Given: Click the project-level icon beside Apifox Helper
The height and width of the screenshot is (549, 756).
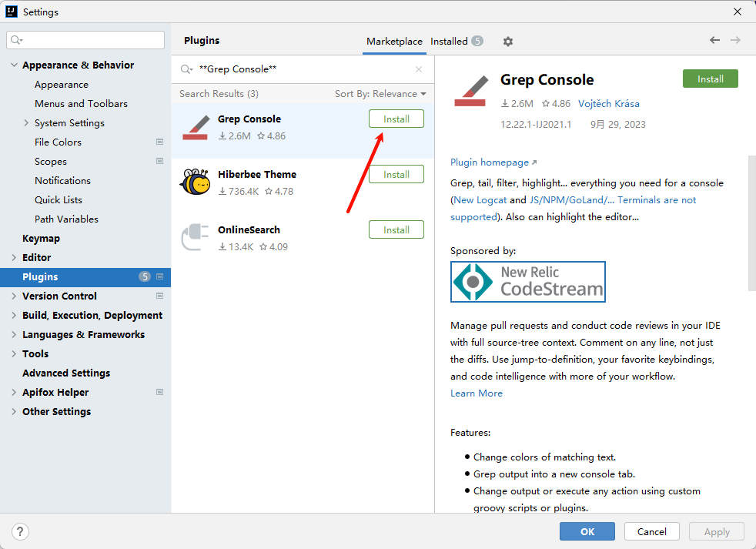Looking at the screenshot, I should 159,392.
